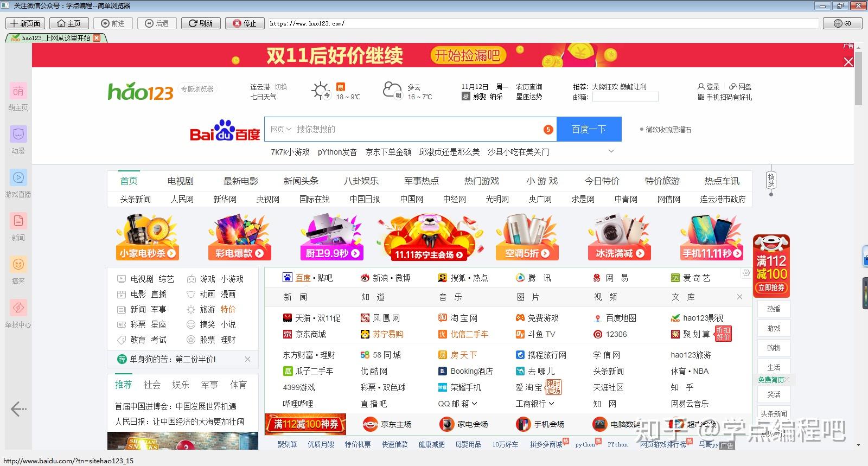Click the GO button

(843, 23)
